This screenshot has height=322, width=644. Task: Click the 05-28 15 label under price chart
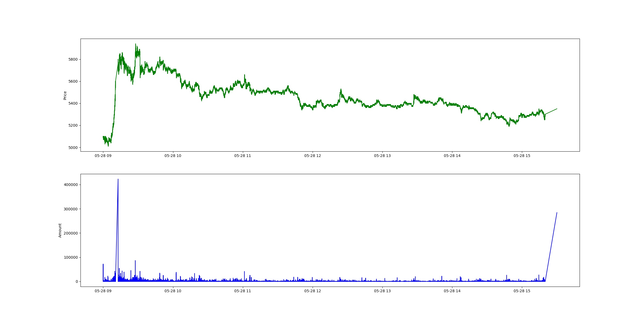[x=522, y=156]
